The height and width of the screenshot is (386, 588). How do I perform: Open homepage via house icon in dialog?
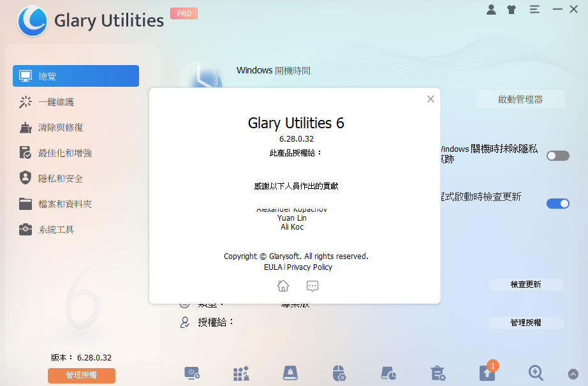click(283, 286)
